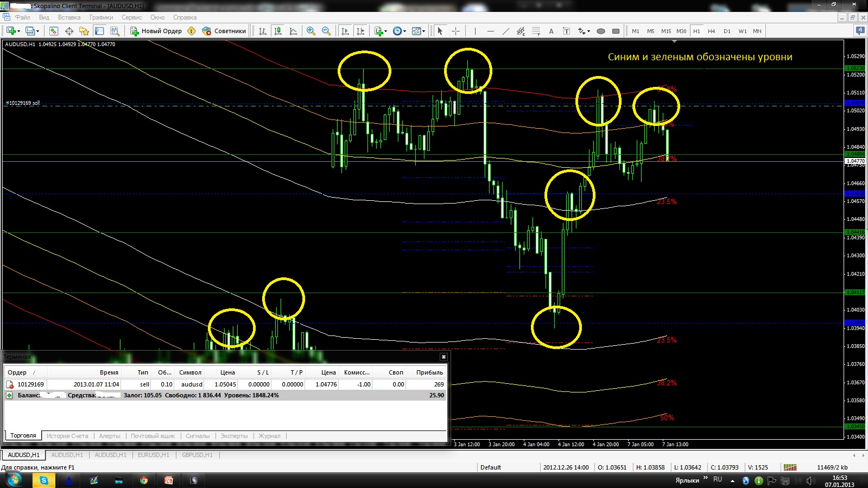The width and height of the screenshot is (868, 488).
Task: Open the Почтовый ящик tab
Action: coord(153,436)
